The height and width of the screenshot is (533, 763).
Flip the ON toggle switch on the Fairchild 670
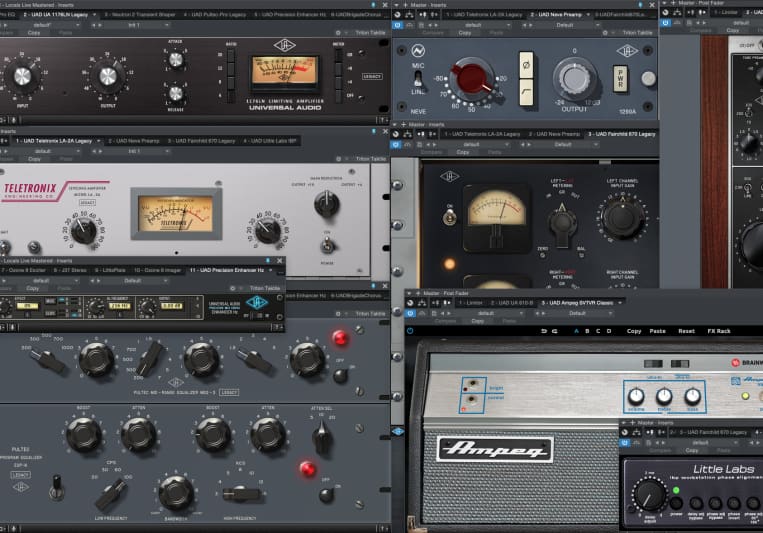click(449, 218)
